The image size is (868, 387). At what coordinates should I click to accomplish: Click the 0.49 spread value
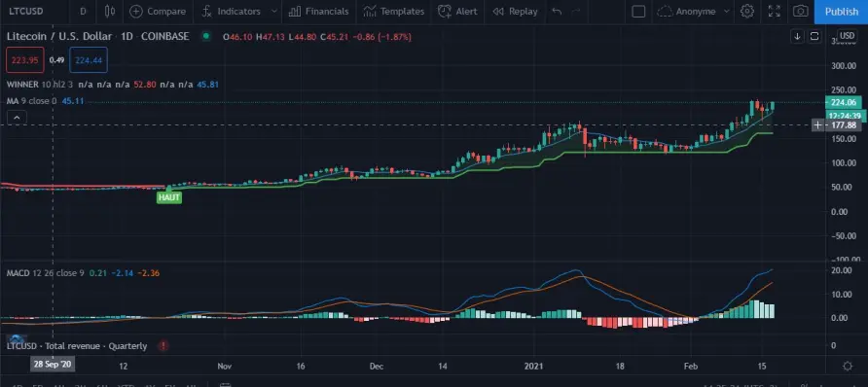click(x=56, y=60)
